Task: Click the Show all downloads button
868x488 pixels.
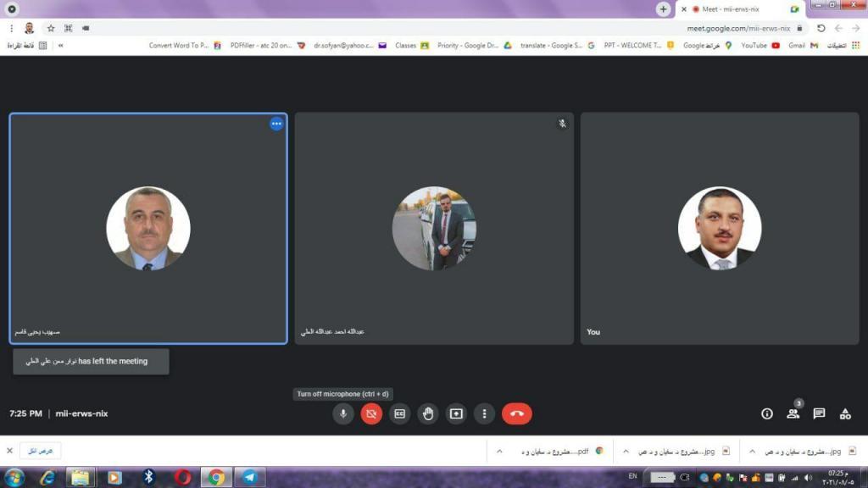Action: (40, 451)
